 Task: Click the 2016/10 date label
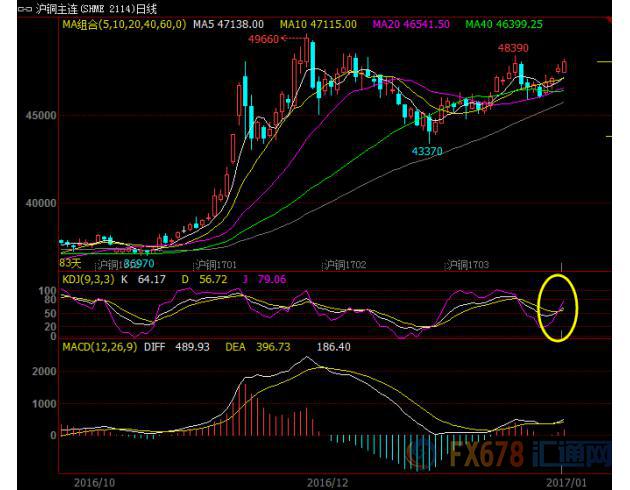click(x=94, y=482)
